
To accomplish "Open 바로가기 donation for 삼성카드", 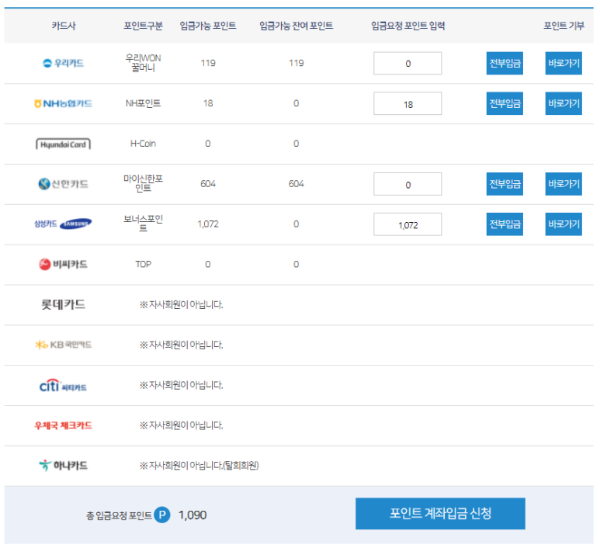I will [x=564, y=224].
